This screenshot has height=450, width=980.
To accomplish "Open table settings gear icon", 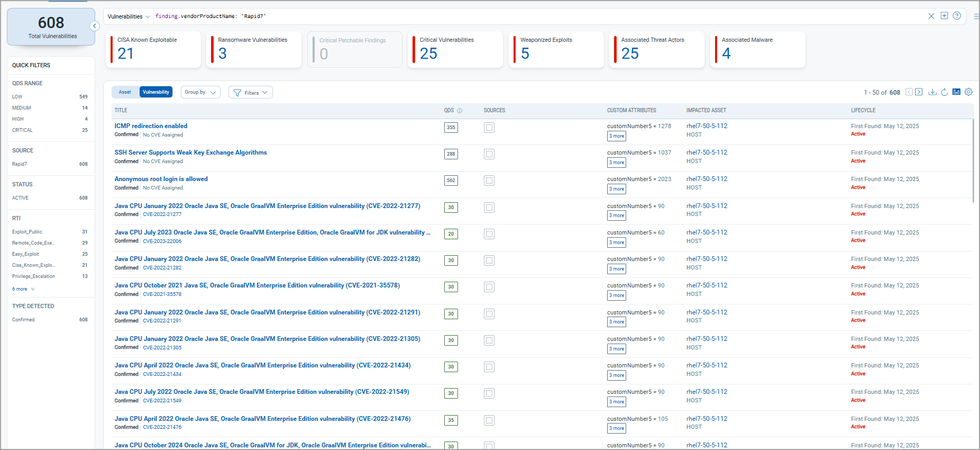I will (968, 92).
